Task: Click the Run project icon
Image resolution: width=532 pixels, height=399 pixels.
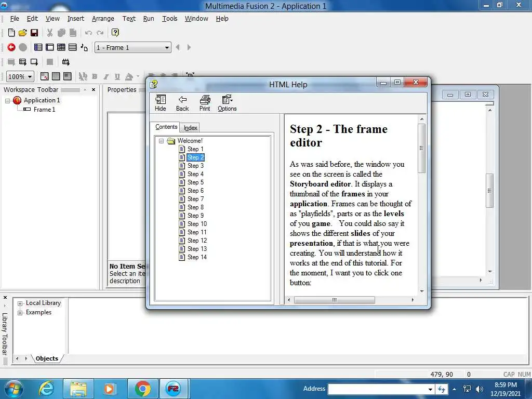Action: [23, 62]
